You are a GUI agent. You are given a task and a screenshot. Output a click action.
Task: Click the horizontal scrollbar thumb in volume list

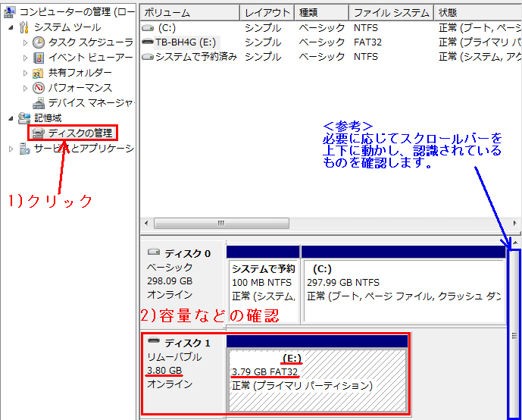tap(221, 224)
